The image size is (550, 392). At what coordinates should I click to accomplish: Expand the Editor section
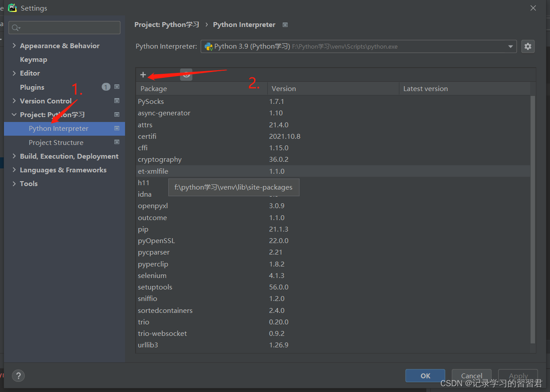[14, 73]
